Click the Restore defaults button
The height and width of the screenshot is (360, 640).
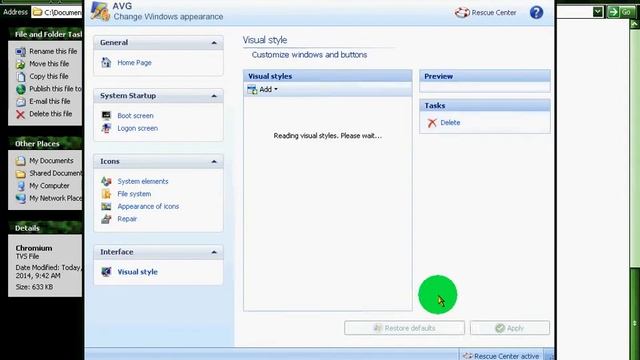(404, 328)
